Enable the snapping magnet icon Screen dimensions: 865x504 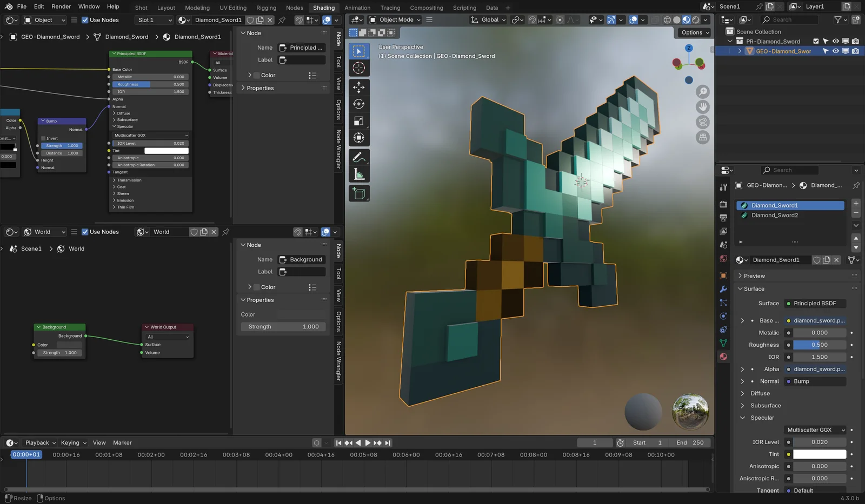(533, 20)
